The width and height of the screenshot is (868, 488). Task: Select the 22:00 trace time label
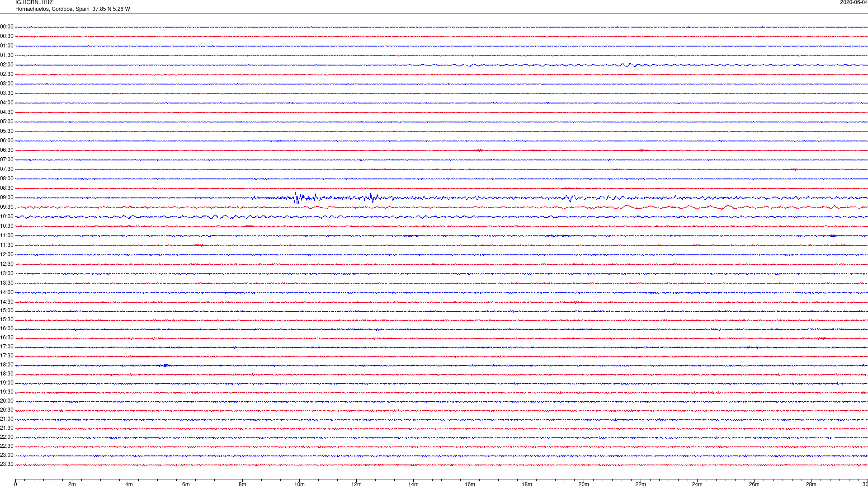click(7, 437)
